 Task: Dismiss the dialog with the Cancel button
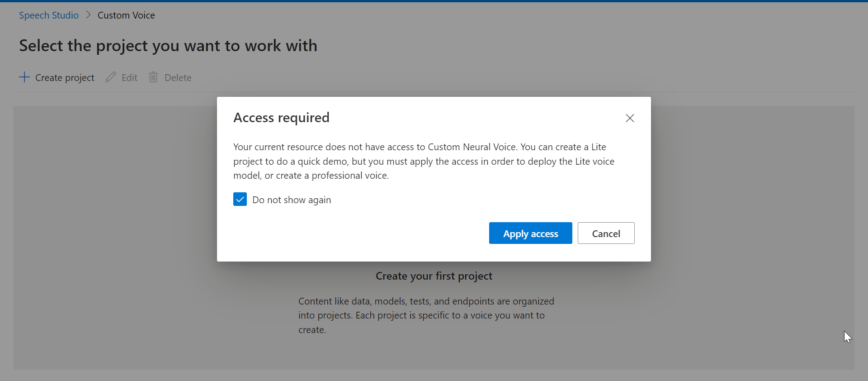(x=606, y=233)
